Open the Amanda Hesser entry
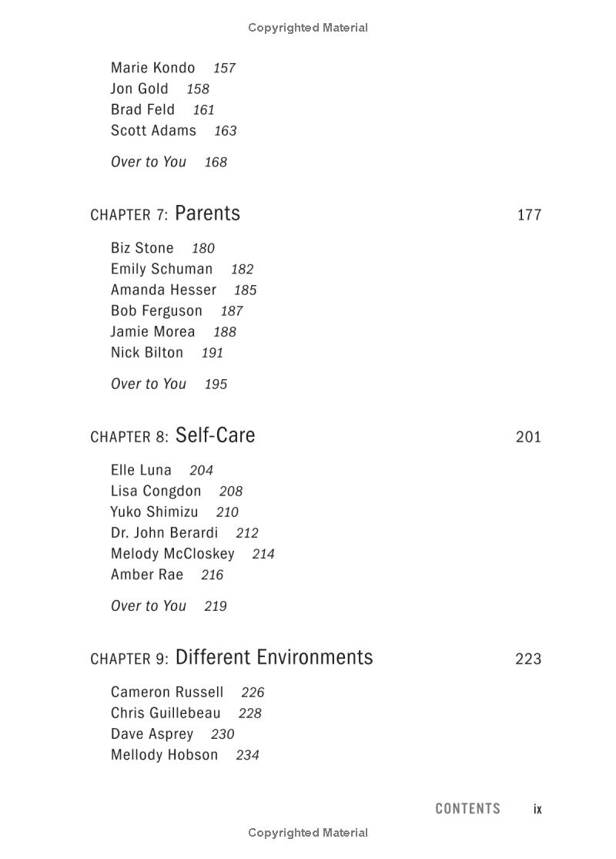The height and width of the screenshot is (859, 616). [x=163, y=290]
